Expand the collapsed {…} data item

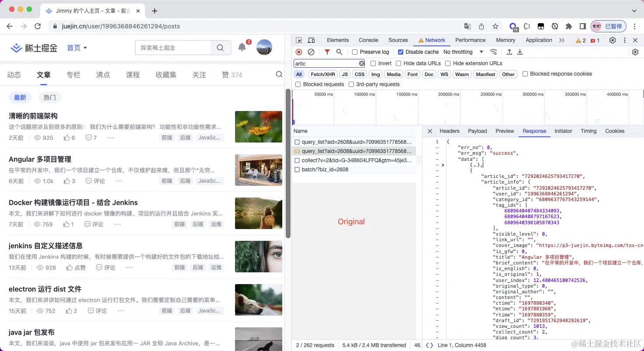click(x=443, y=165)
